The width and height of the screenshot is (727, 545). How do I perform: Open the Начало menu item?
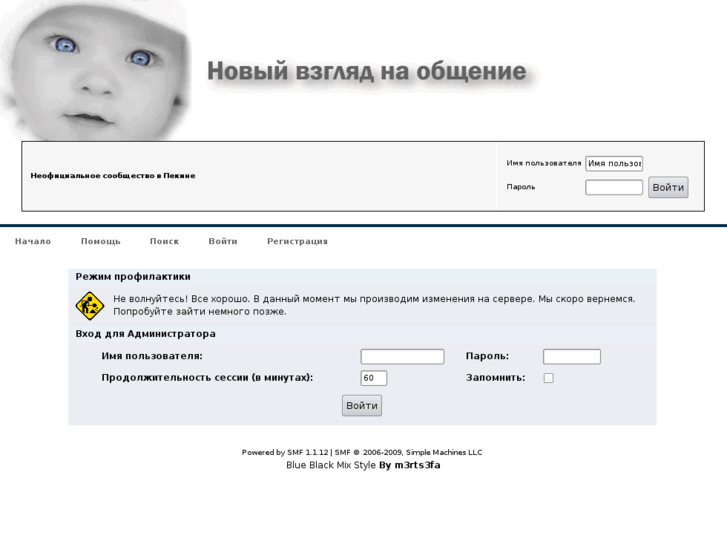pos(33,241)
